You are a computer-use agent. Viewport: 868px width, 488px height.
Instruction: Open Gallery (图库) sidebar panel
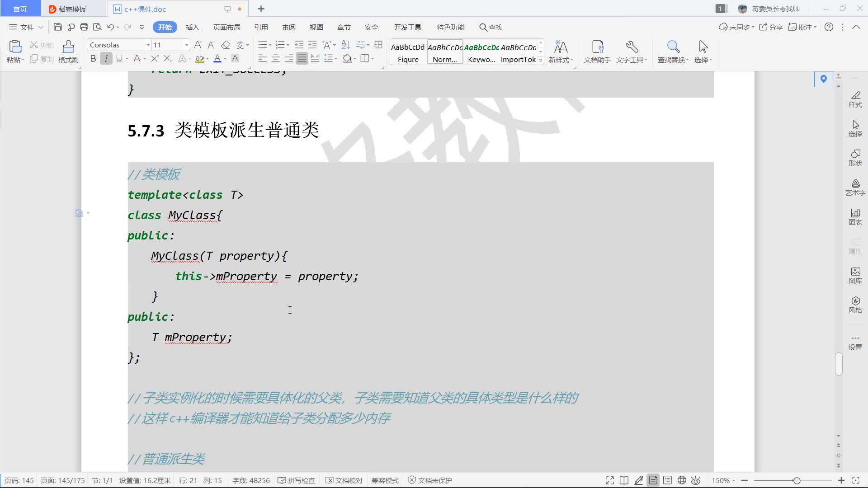(855, 276)
